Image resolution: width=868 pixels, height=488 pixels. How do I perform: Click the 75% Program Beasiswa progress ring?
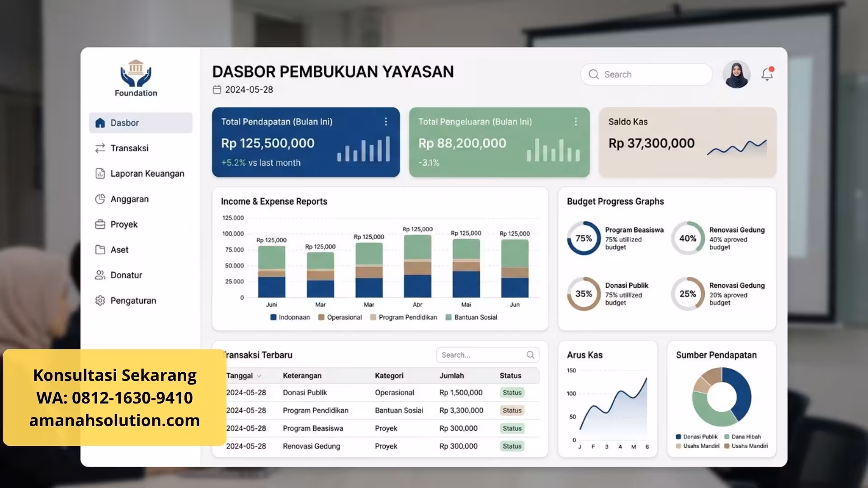pyautogui.click(x=584, y=238)
